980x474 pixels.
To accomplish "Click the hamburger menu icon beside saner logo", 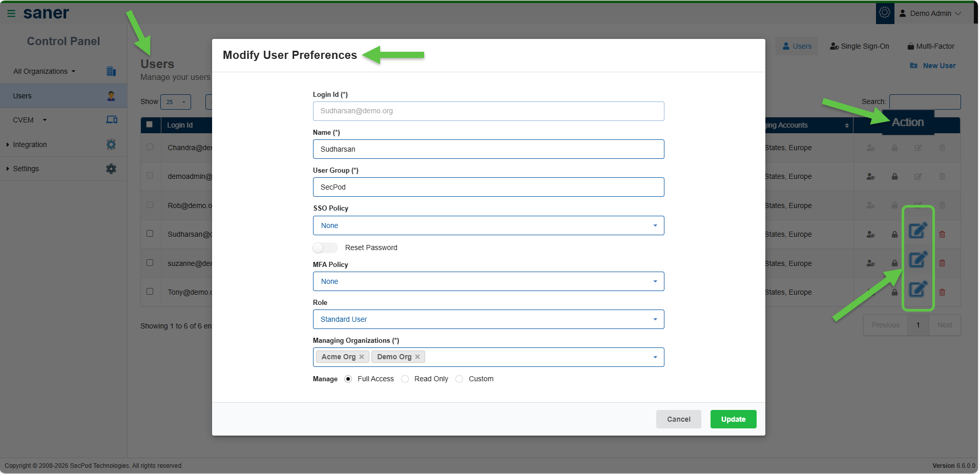I will pos(11,14).
